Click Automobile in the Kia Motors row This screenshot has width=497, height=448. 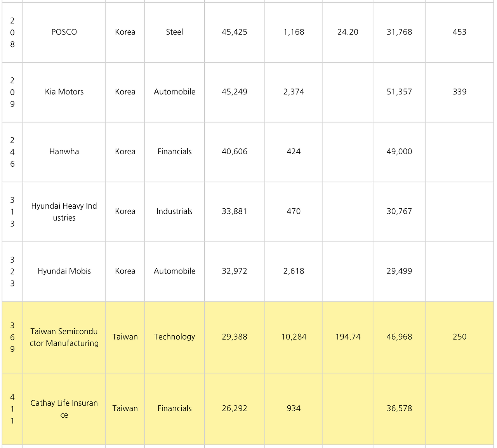click(x=174, y=92)
